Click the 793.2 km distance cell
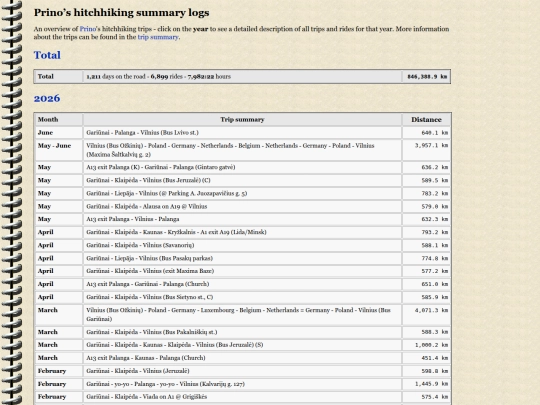 coord(426,232)
